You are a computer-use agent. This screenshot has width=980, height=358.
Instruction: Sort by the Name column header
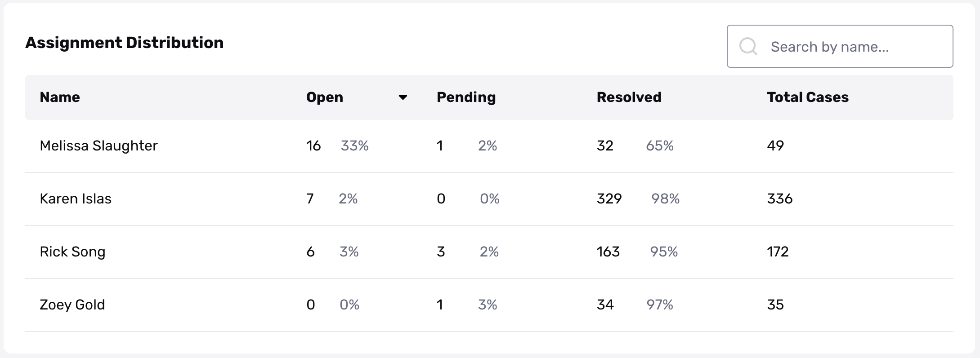coord(60,97)
